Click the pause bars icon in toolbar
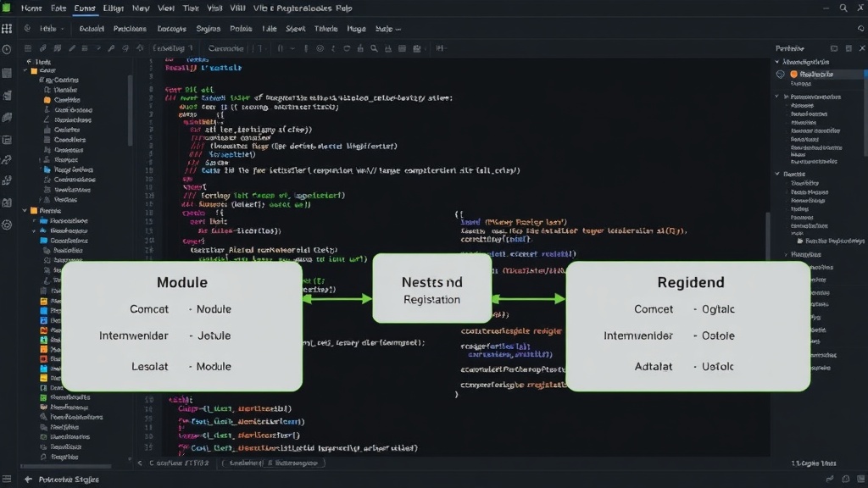The width and height of the screenshot is (868, 488). [280, 48]
